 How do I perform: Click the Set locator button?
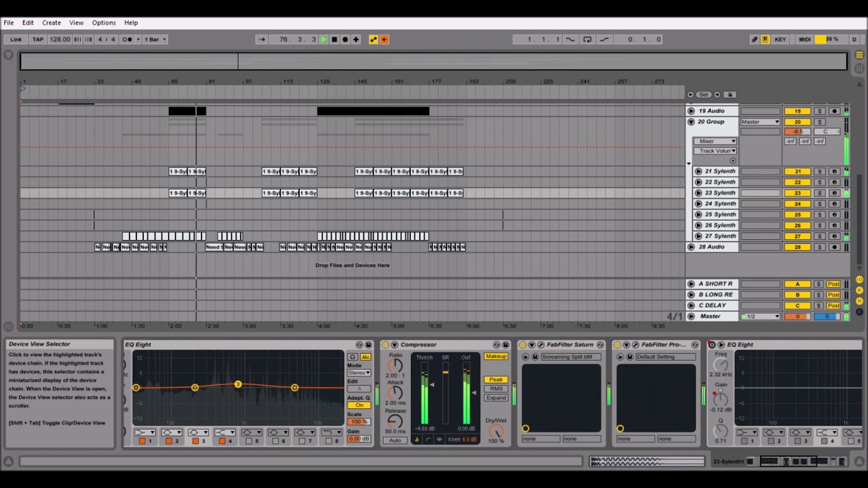point(703,95)
